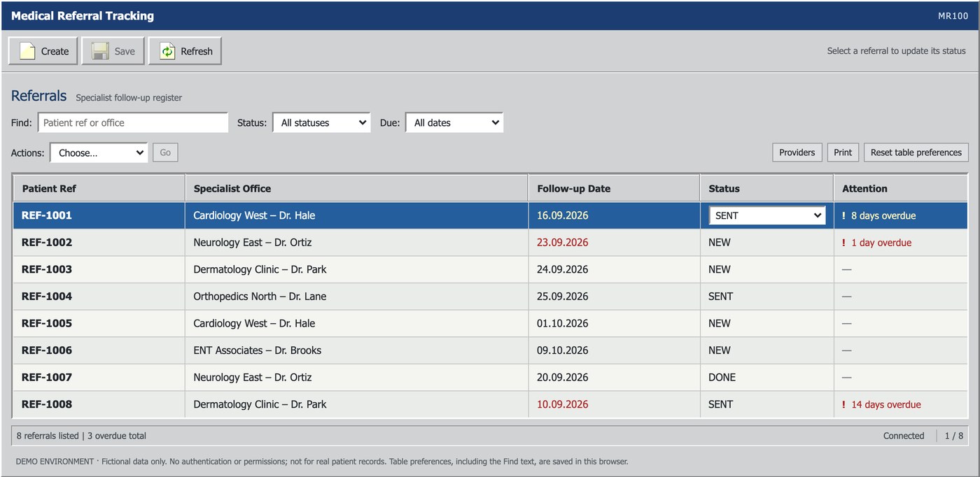Click follow-up date 16.09.2026
Viewport: 980px width, 477px height.
(563, 215)
